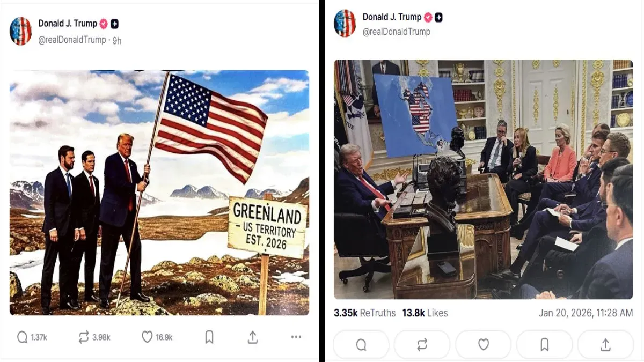View the 3.35k ReTruths list
This screenshot has width=644, height=362.
365,313
